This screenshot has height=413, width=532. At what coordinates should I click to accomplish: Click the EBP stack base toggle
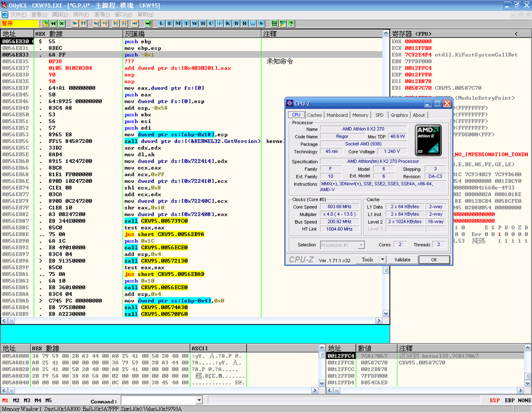tap(510, 401)
